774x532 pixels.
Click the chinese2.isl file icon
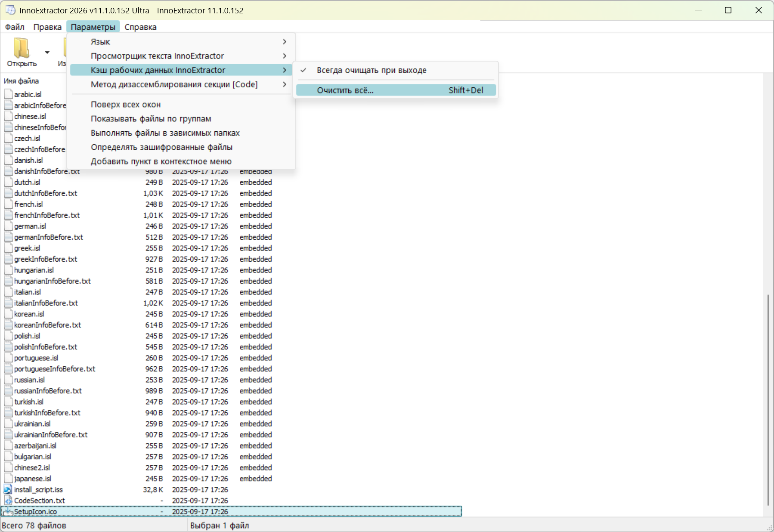[8, 467]
